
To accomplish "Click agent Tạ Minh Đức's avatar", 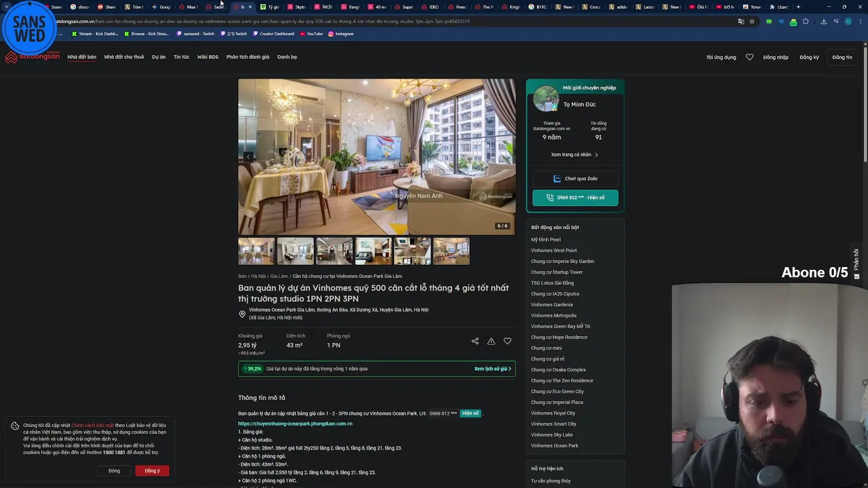I will coord(546,99).
